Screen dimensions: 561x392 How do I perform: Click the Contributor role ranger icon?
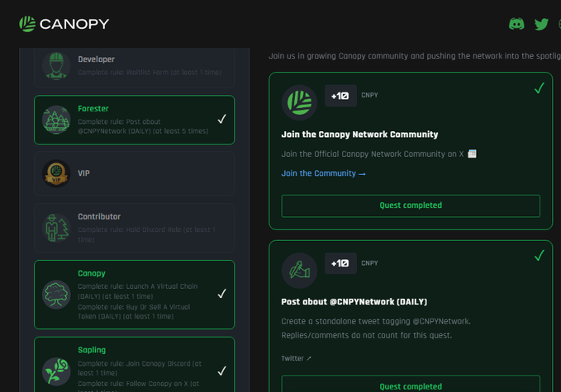(56, 228)
